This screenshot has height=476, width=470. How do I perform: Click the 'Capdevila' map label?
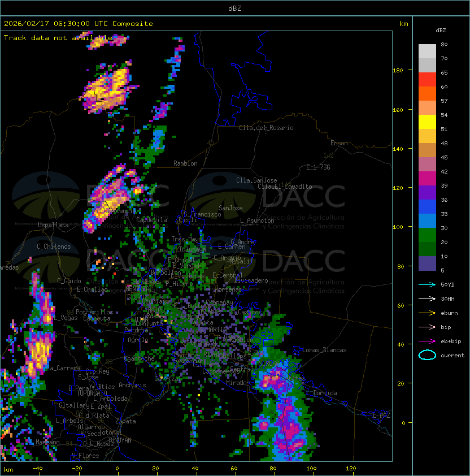pos(151,220)
